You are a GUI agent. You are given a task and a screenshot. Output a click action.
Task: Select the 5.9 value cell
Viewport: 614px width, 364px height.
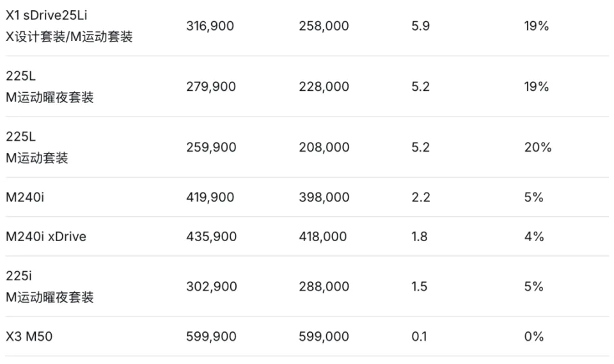tap(421, 26)
